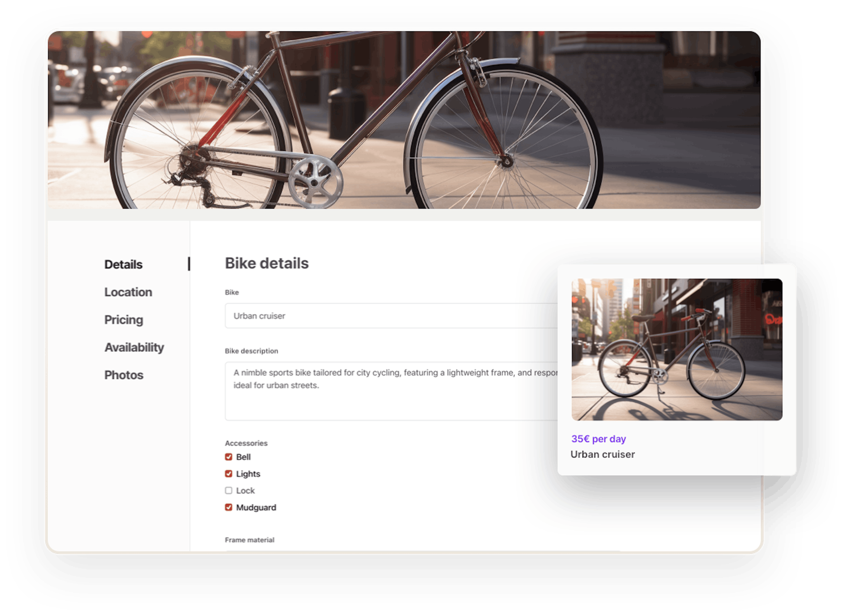The height and width of the screenshot is (616, 841).
Task: Click the Bike field label above the input
Action: point(231,292)
